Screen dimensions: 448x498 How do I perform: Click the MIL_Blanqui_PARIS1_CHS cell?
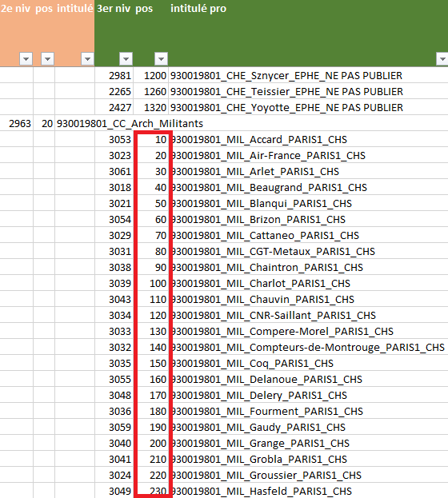pyautogui.click(x=308, y=203)
